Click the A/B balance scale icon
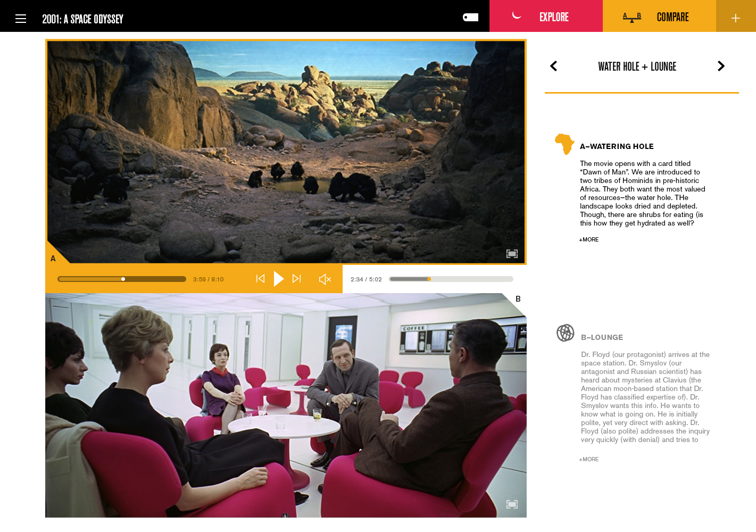This screenshot has width=756, height=532. pos(632,18)
